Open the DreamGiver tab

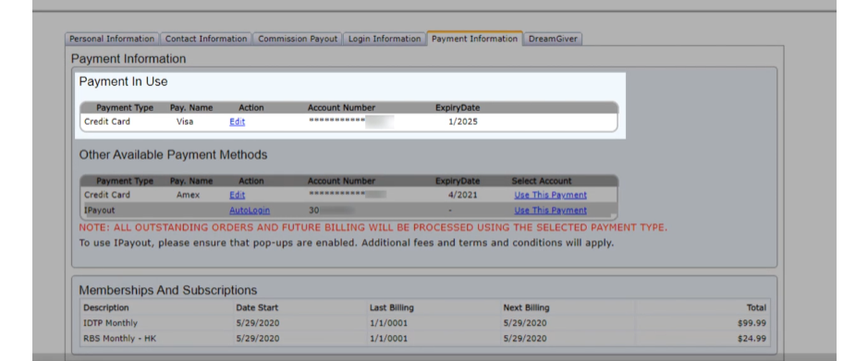[x=553, y=39]
